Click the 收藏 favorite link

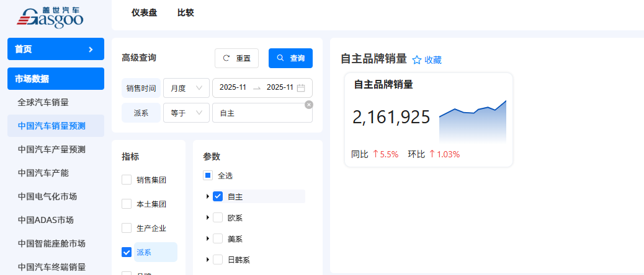[433, 60]
